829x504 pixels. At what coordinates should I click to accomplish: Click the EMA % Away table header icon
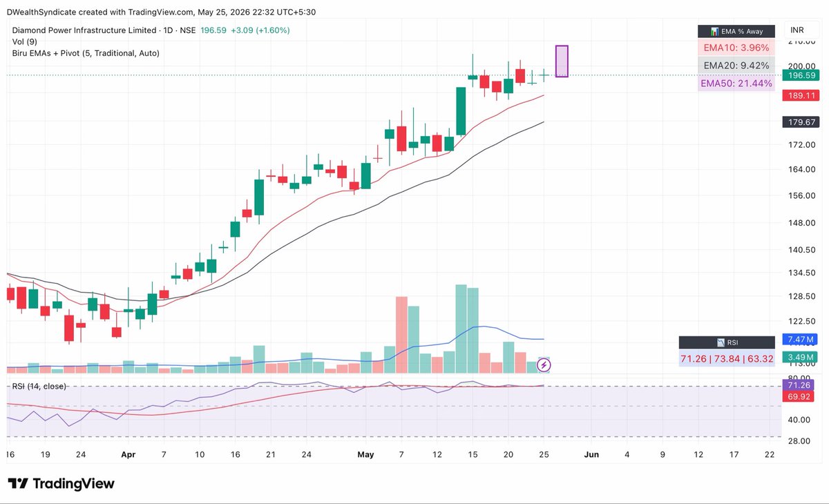point(714,31)
